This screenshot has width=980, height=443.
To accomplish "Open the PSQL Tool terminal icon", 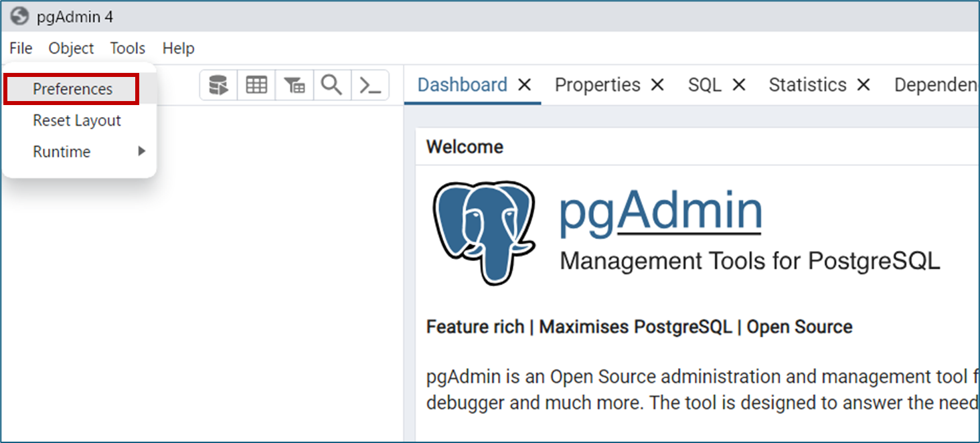I will pyautogui.click(x=370, y=85).
